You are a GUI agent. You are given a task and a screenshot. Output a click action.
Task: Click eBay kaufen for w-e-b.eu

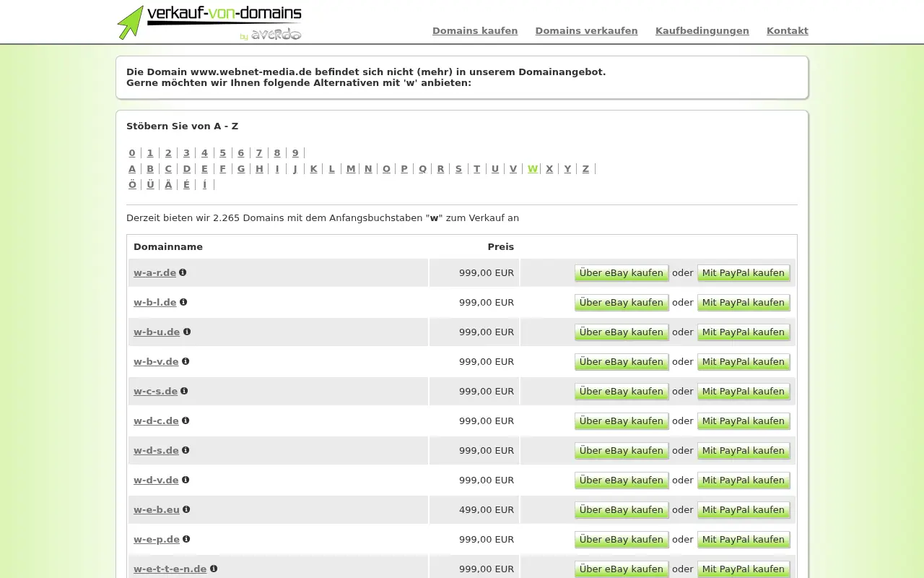point(622,510)
